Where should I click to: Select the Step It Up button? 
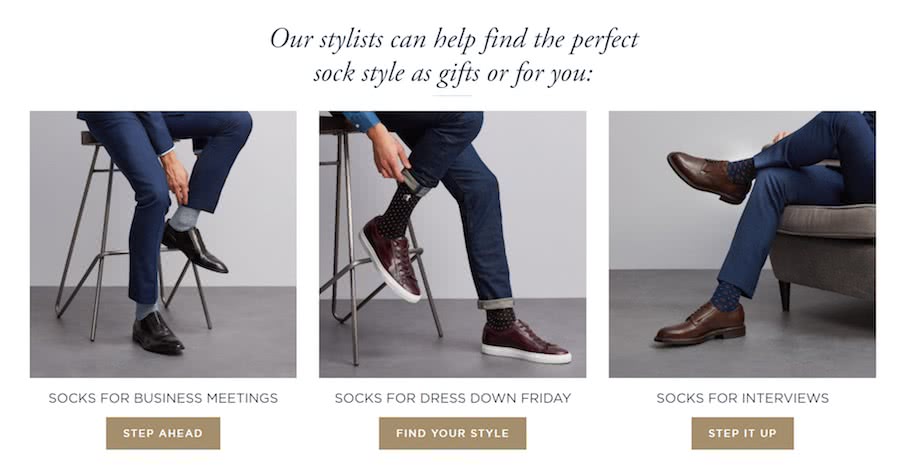pyautogui.click(x=742, y=433)
